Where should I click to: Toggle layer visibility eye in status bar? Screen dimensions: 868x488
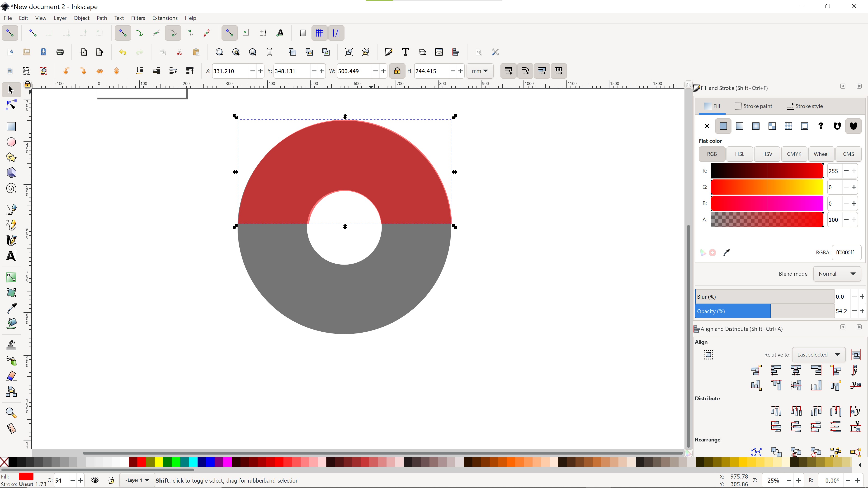pos(95,480)
